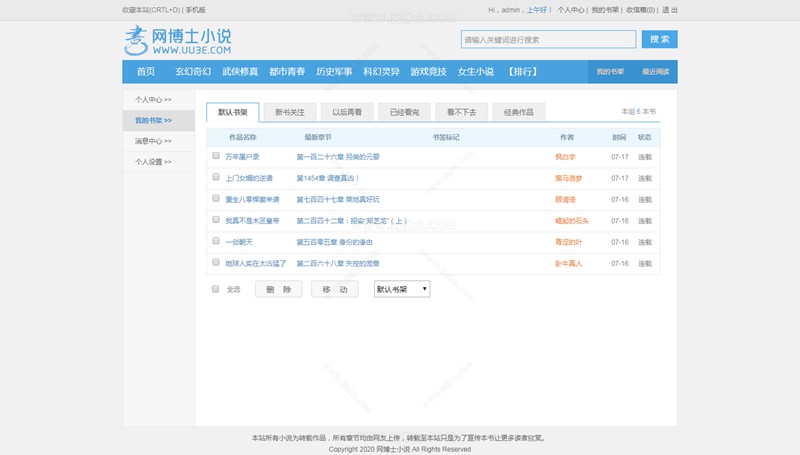The width and height of the screenshot is (800, 455).
Task: Open the book 上门女婿的逆袭
Action: tap(249, 178)
